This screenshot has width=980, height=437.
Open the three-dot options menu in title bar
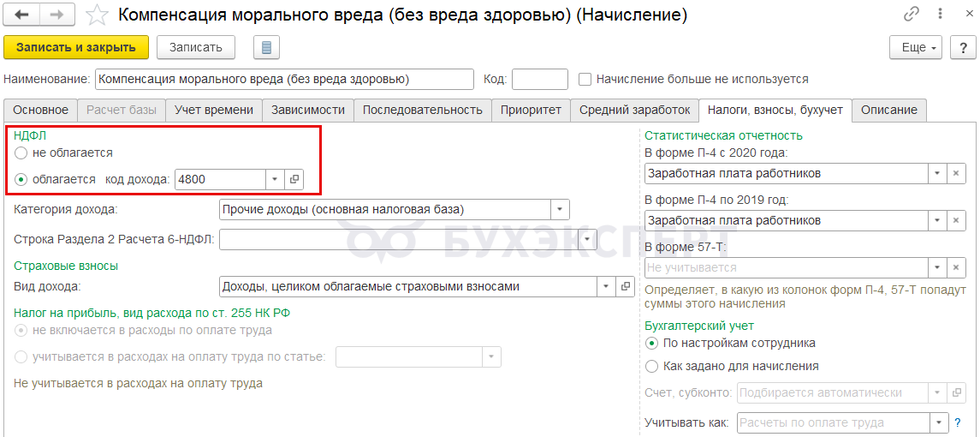tap(940, 15)
